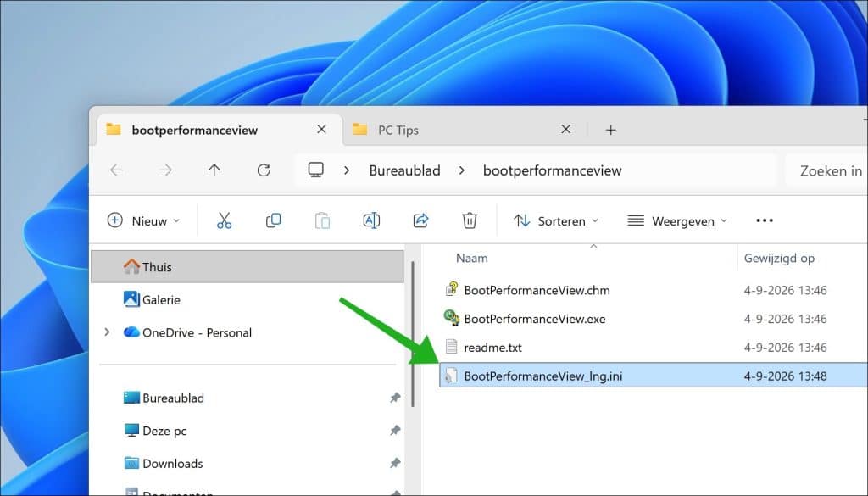
Task: Click the Paste clipboard icon
Action: pyautogui.click(x=322, y=220)
